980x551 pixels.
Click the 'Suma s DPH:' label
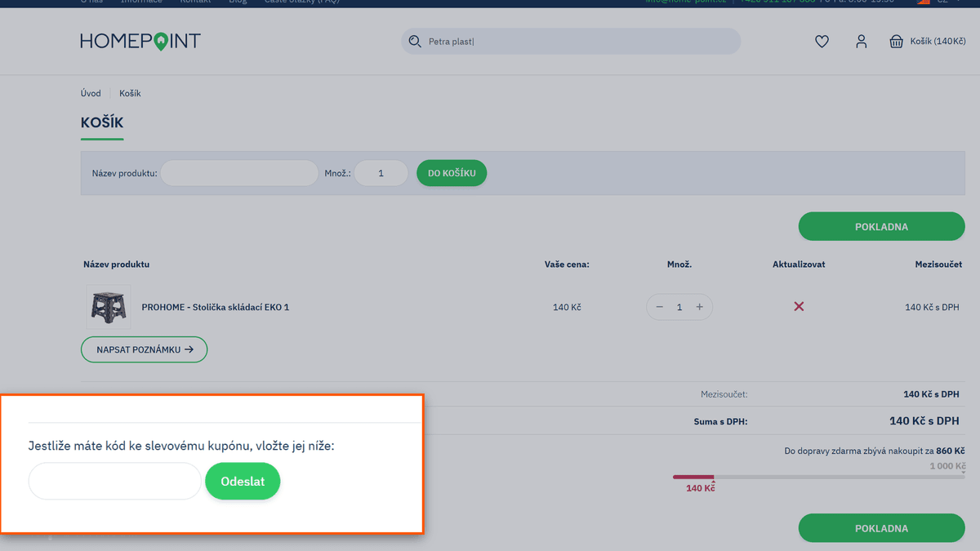click(x=720, y=422)
